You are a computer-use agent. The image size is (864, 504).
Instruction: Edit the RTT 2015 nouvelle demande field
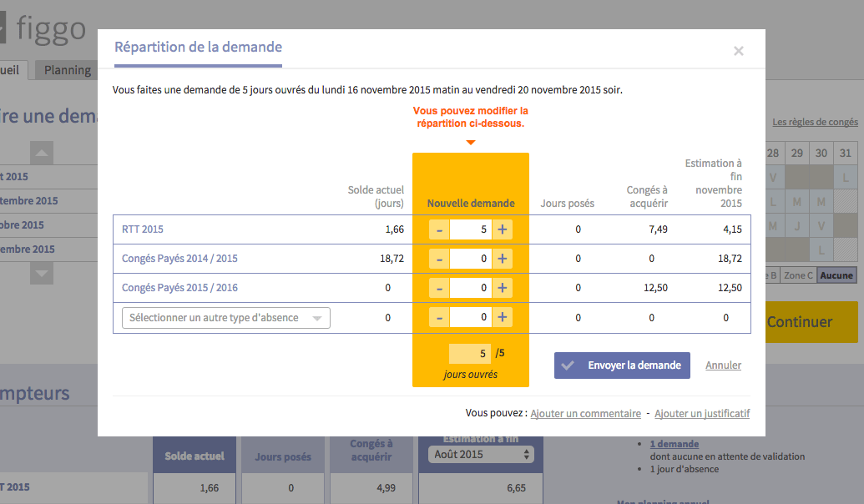point(471,229)
